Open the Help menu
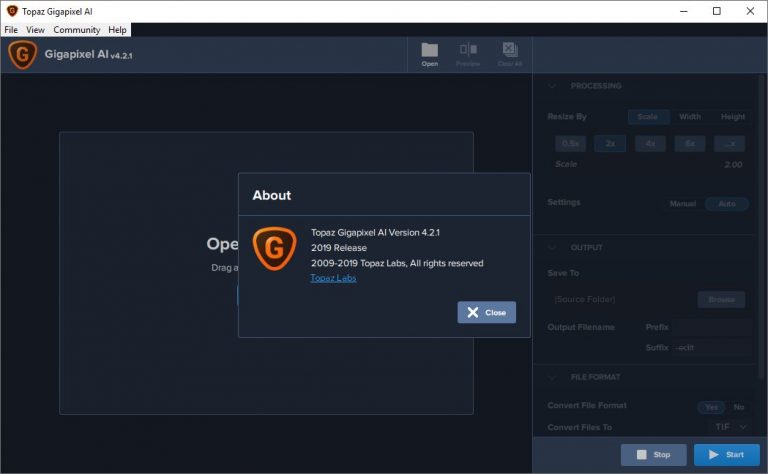 point(118,30)
